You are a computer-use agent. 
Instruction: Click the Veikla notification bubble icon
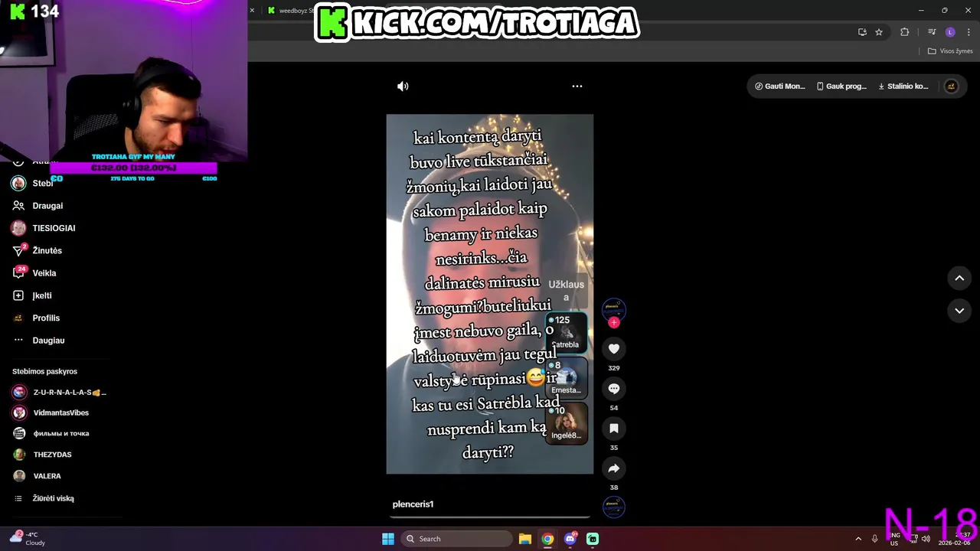click(x=18, y=273)
